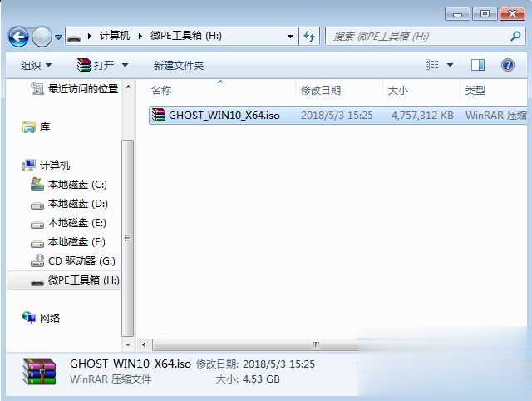Click the navigation pane vertical scroll thumb

(x=127, y=238)
